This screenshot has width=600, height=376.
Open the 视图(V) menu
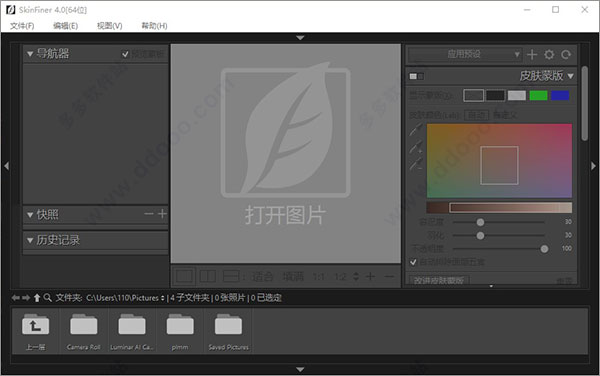109,26
